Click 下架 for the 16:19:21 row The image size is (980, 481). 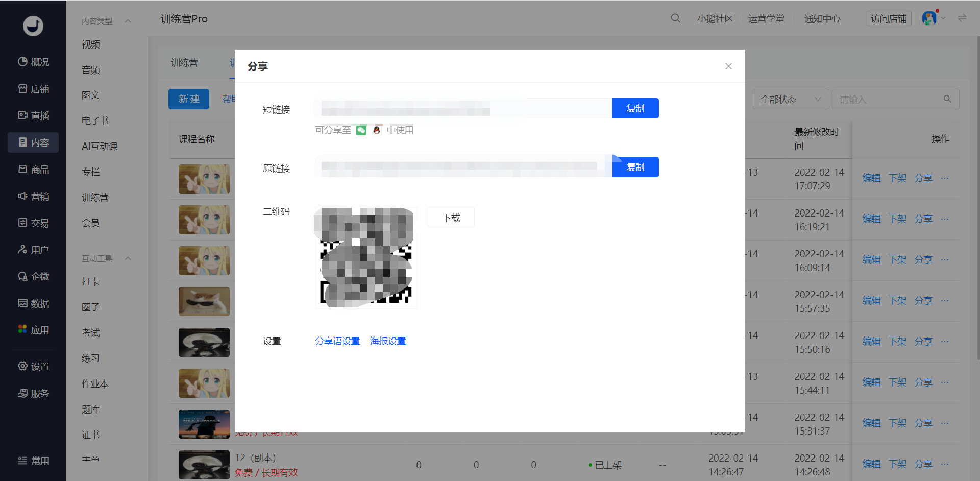click(897, 219)
